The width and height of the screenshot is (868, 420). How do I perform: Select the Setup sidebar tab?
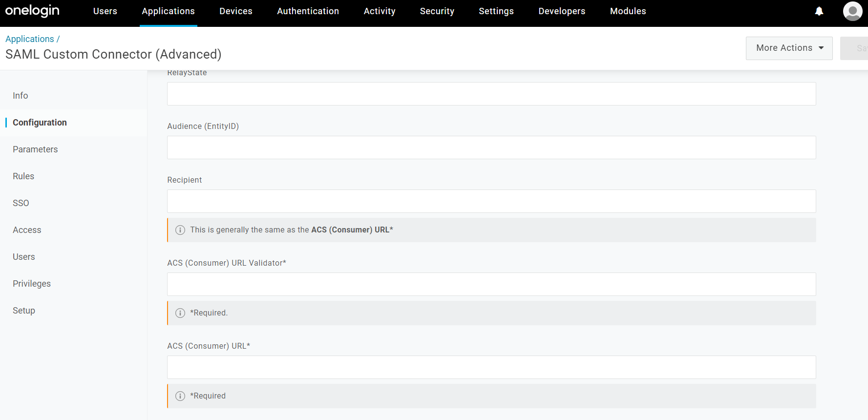(x=24, y=311)
